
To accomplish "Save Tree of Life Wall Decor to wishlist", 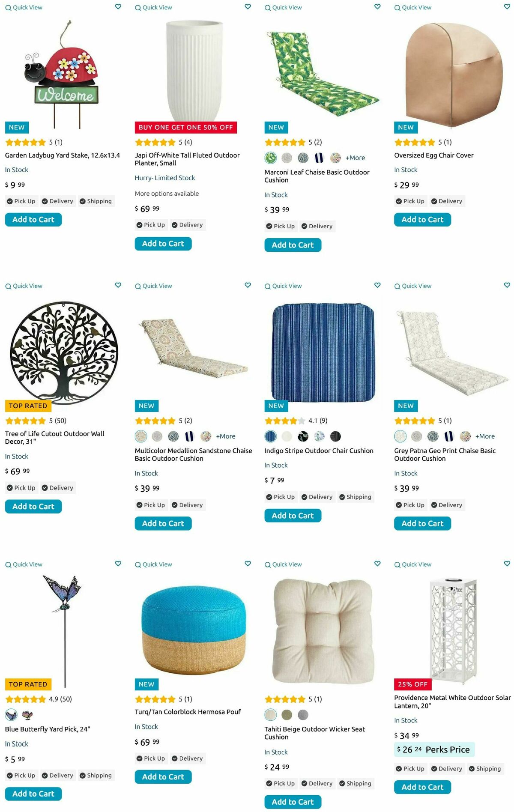I will (x=118, y=285).
